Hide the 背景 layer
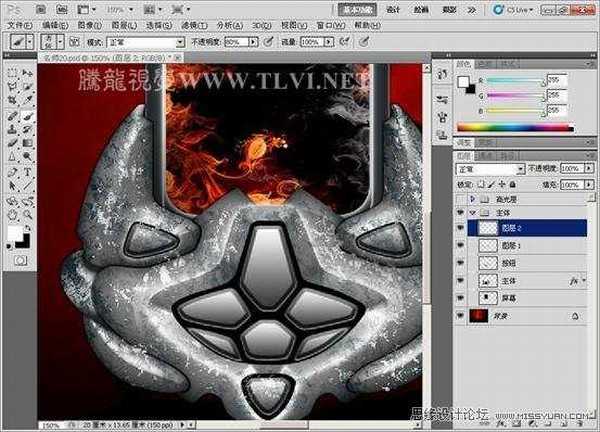This screenshot has width=600, height=432. click(460, 316)
